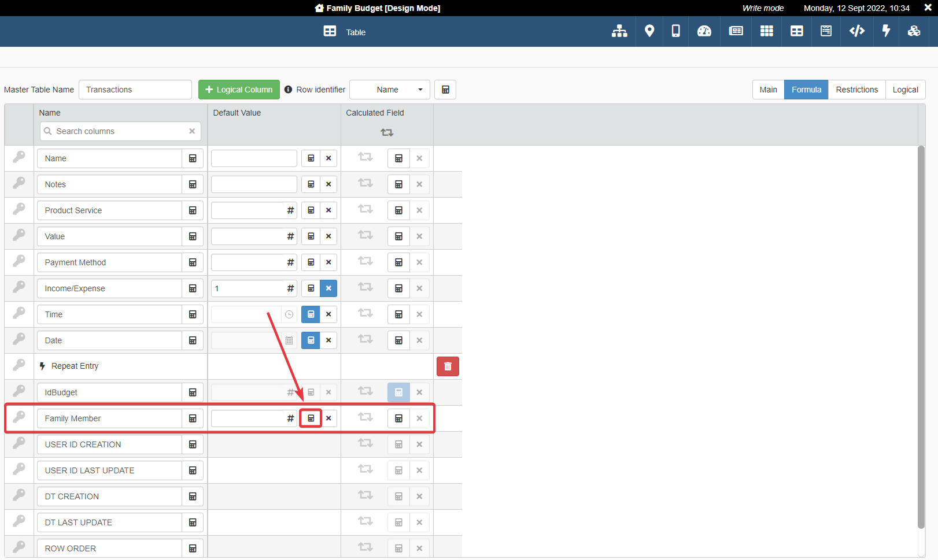938x560 pixels.
Task: Click the Row identifier calculator button
Action: (445, 90)
